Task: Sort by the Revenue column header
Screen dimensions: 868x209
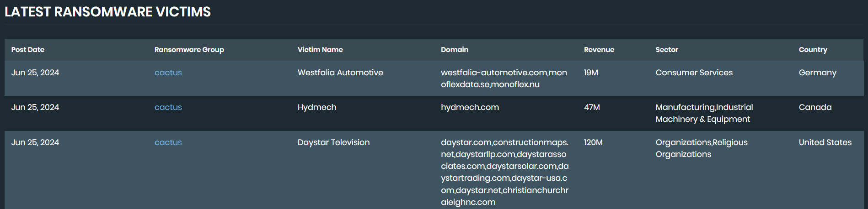Action: 599,50
